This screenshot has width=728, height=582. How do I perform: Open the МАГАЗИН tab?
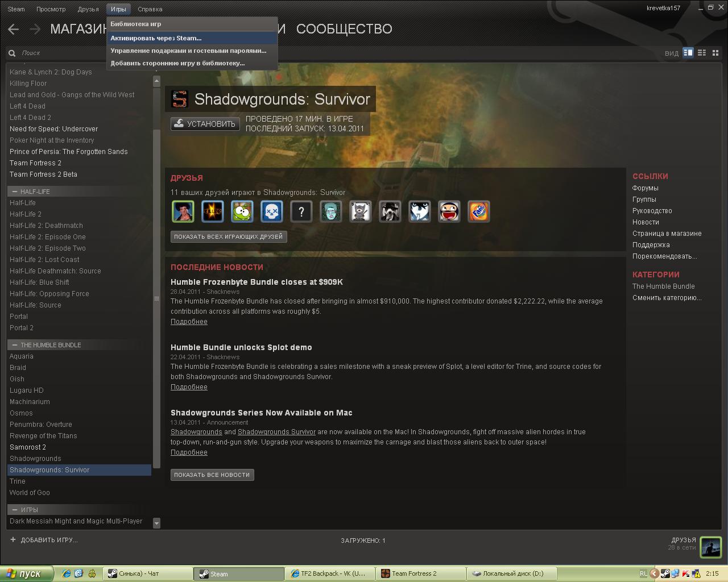pyautogui.click(x=78, y=29)
